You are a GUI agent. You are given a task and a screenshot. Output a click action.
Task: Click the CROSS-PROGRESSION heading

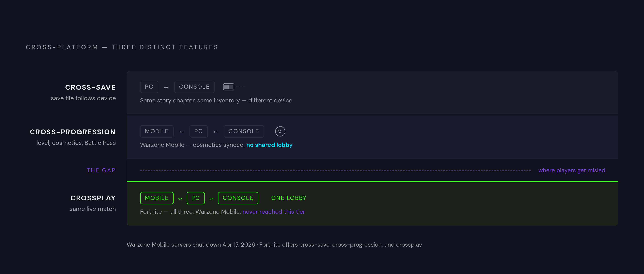click(73, 132)
